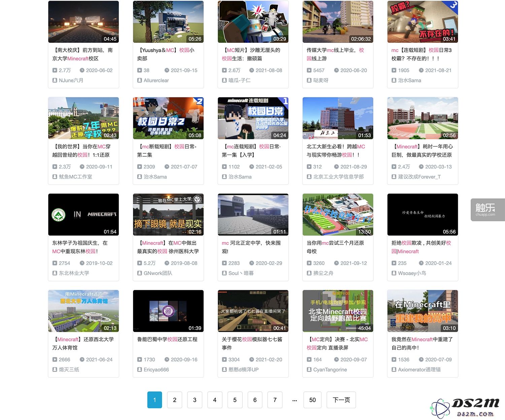The height and width of the screenshot is (420, 505).
Task: Click play count icon next to 2.7万
Action: [55, 70]
